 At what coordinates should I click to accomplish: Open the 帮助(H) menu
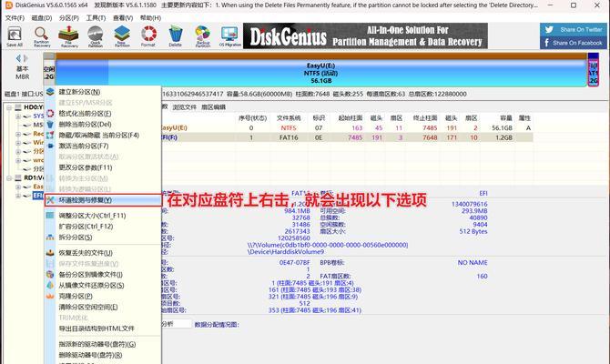pos(150,18)
